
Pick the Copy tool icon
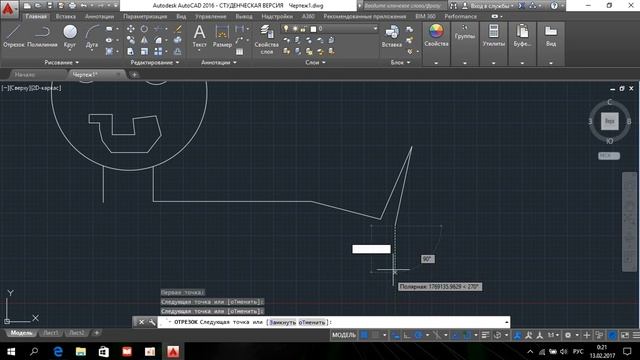coord(131,40)
